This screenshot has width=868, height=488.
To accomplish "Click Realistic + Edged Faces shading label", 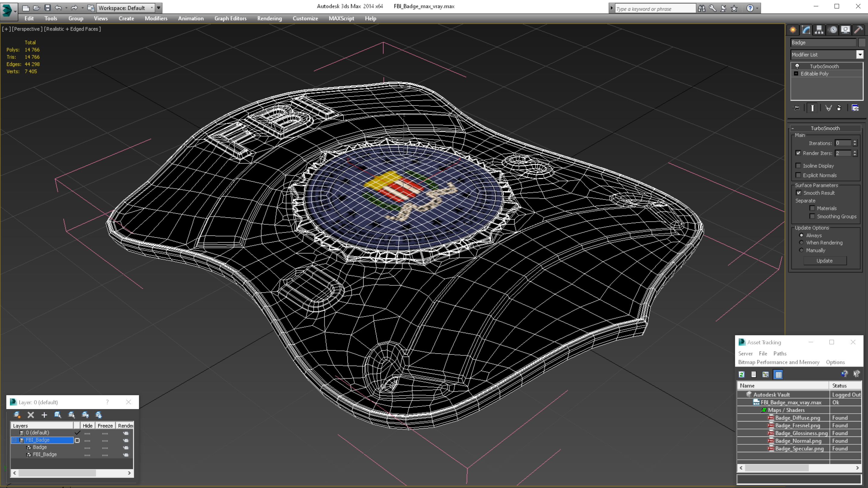I will tap(72, 29).
